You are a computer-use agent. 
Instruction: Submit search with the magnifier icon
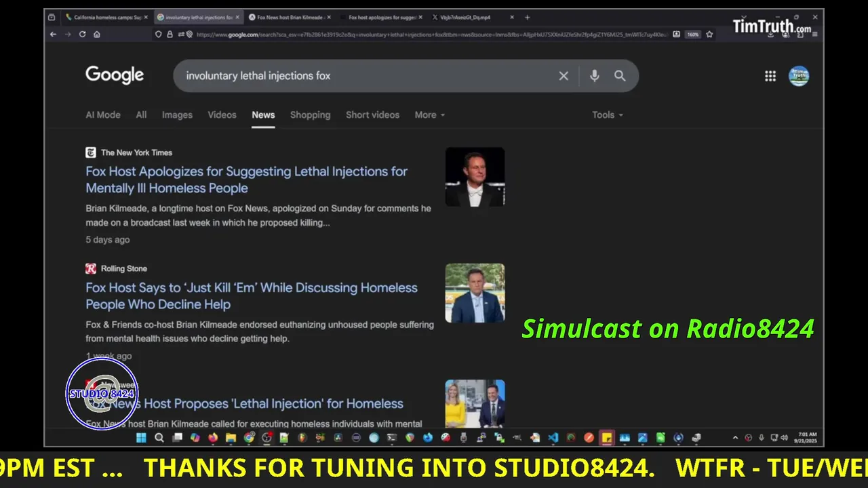point(620,76)
